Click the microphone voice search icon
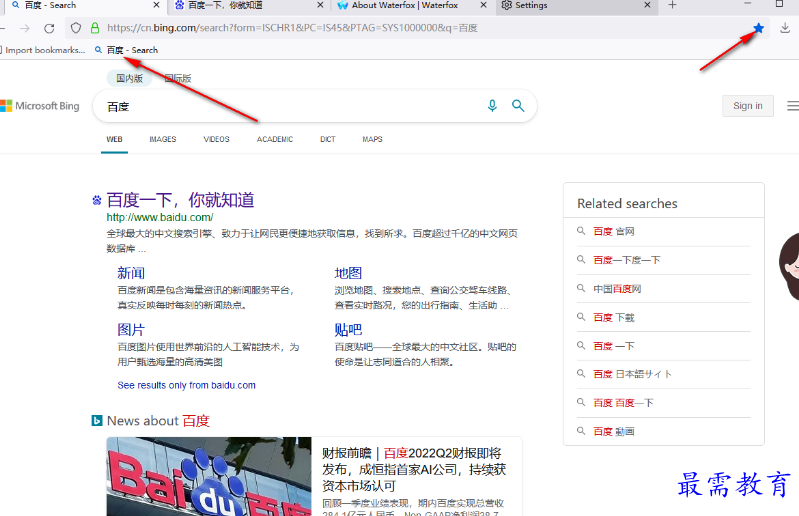 tap(492, 106)
